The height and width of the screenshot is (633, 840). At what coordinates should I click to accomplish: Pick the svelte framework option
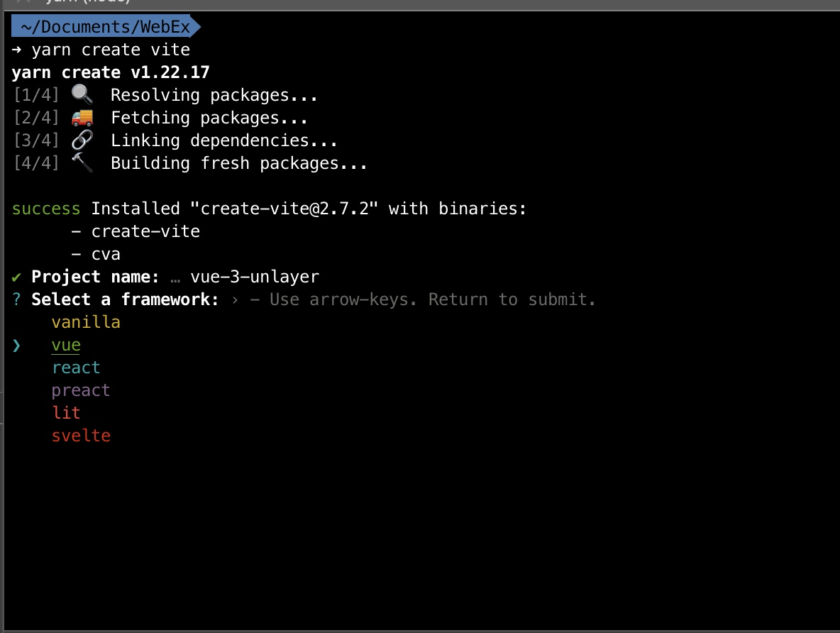click(81, 435)
